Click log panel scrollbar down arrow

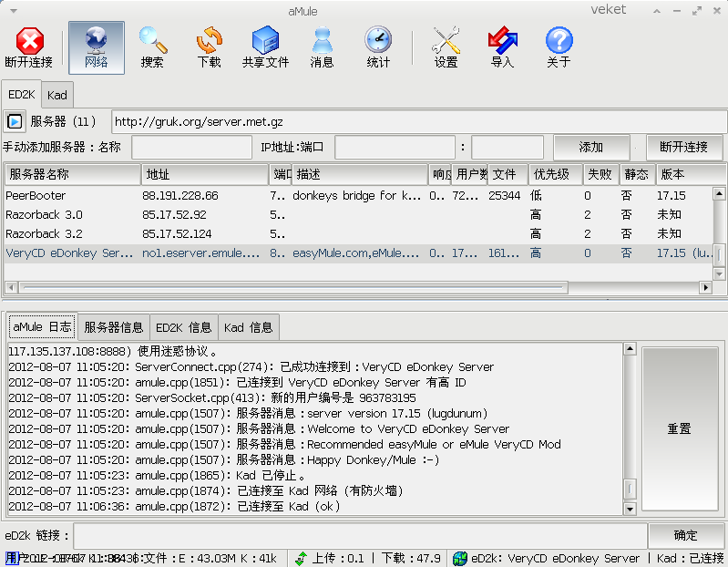[x=630, y=509]
